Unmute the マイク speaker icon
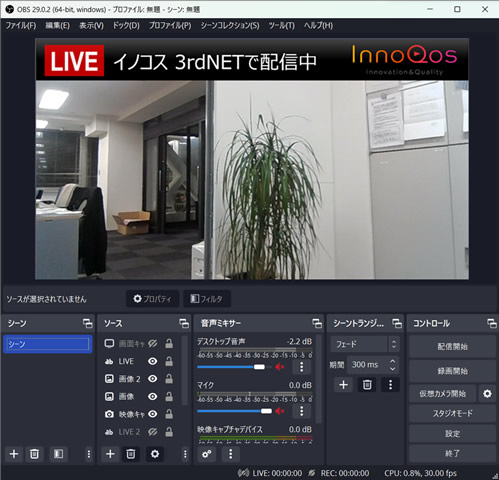This screenshot has width=499, height=480. [x=279, y=411]
